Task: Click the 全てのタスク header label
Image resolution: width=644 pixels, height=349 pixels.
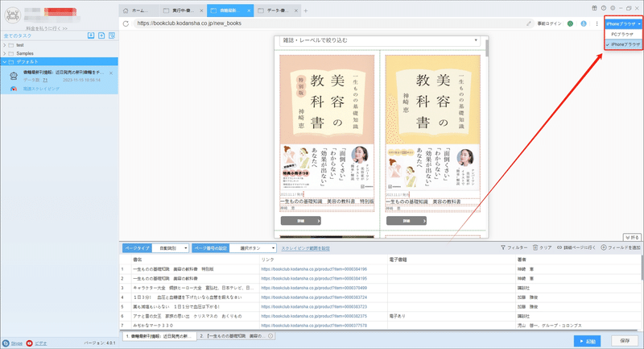Action: [x=18, y=36]
